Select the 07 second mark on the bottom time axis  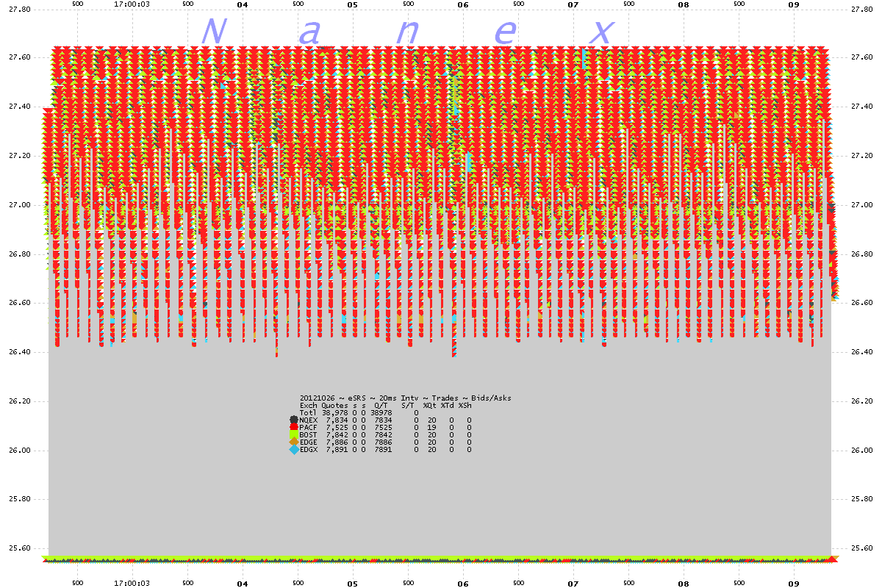[573, 584]
